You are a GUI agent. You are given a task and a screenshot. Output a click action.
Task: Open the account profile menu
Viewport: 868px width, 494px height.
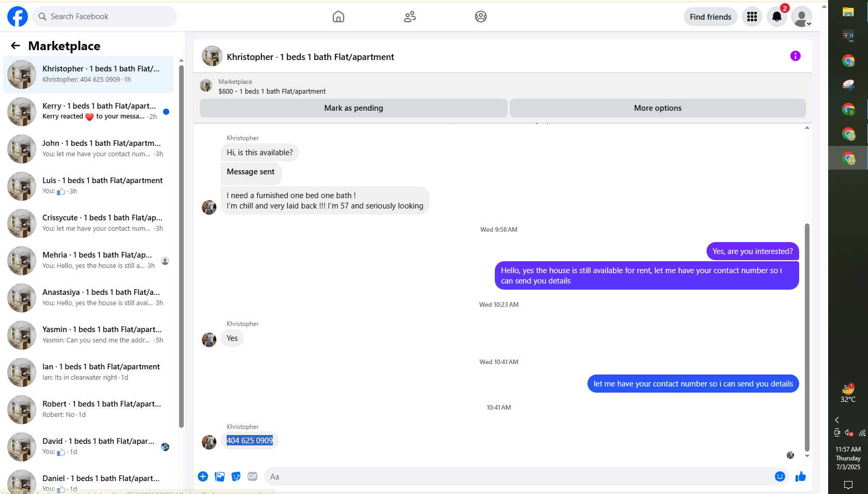click(802, 17)
